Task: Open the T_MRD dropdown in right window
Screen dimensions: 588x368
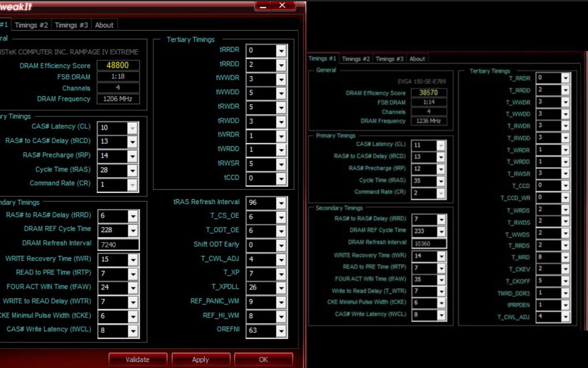Action: [x=565, y=257]
